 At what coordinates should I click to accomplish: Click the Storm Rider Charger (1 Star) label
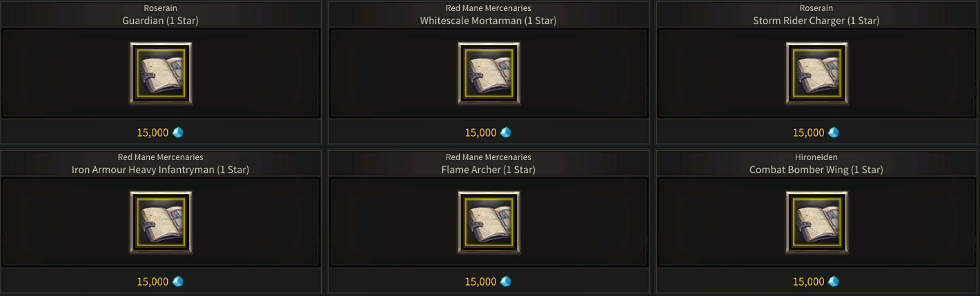point(816,21)
